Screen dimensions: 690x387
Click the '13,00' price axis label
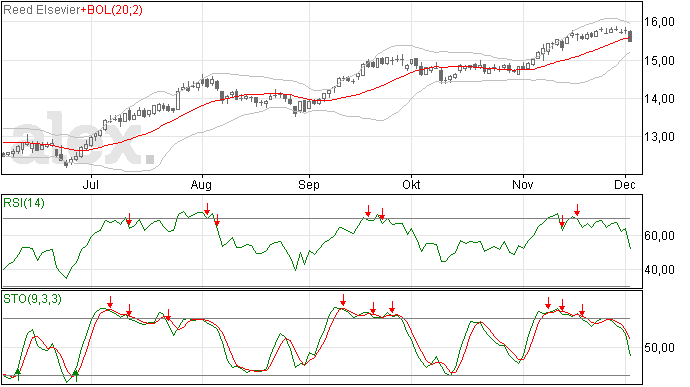659,137
